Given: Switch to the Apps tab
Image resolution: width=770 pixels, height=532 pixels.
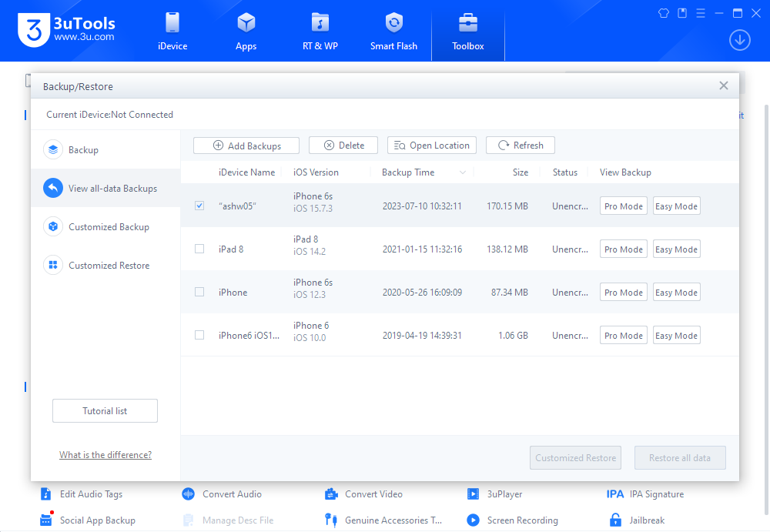Looking at the screenshot, I should coord(246,32).
